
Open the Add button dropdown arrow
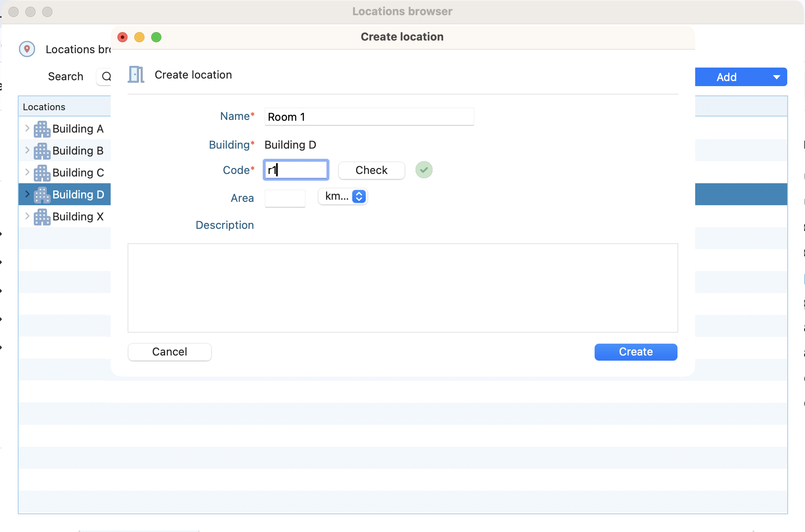[x=776, y=77]
